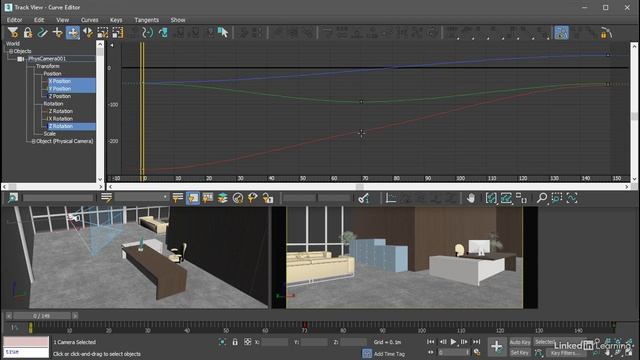Click the Zoom Selected Object binoculars icon
Screen dimensions: 640x360
[13, 198]
